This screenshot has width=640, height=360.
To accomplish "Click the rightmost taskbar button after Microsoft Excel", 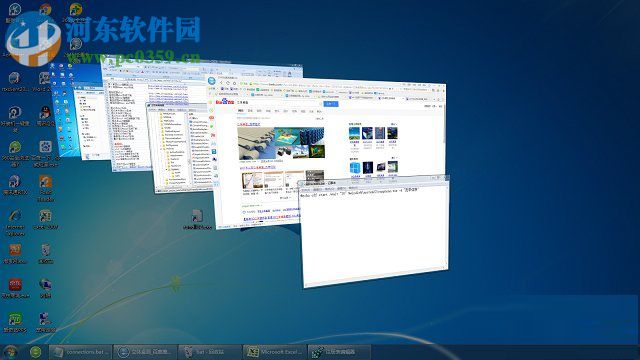I will click(x=340, y=352).
